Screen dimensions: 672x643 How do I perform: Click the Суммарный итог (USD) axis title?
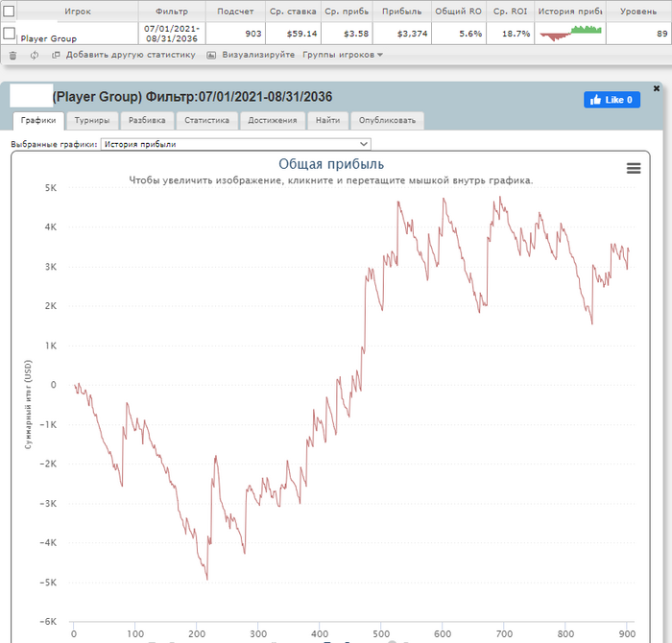[x=28, y=404]
